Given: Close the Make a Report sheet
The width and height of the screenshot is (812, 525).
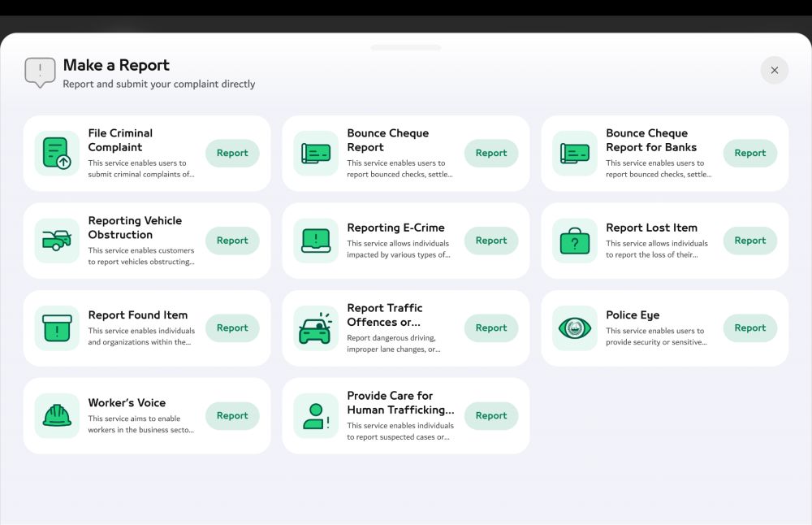Looking at the screenshot, I should (x=774, y=70).
